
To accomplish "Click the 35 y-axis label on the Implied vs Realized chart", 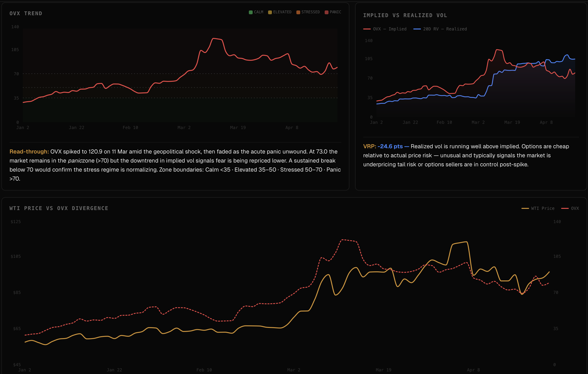I will point(370,98).
